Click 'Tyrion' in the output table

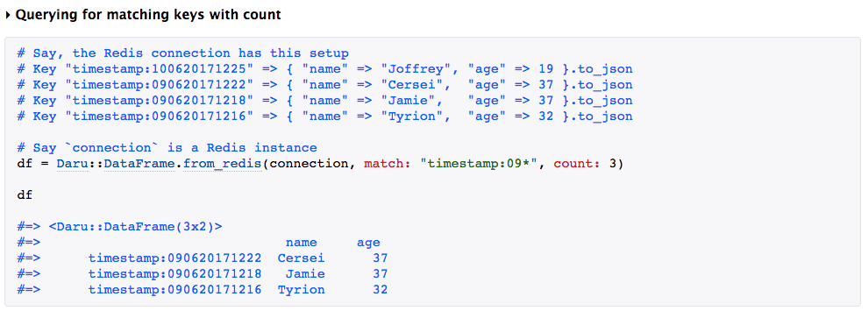pyautogui.click(x=301, y=290)
